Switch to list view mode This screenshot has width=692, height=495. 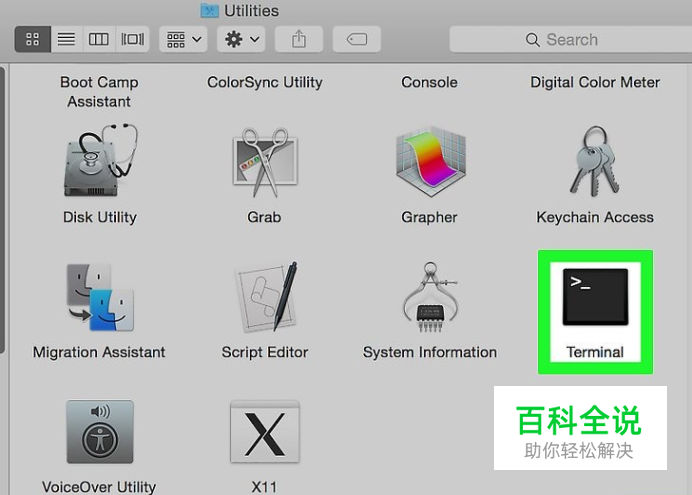click(x=66, y=39)
